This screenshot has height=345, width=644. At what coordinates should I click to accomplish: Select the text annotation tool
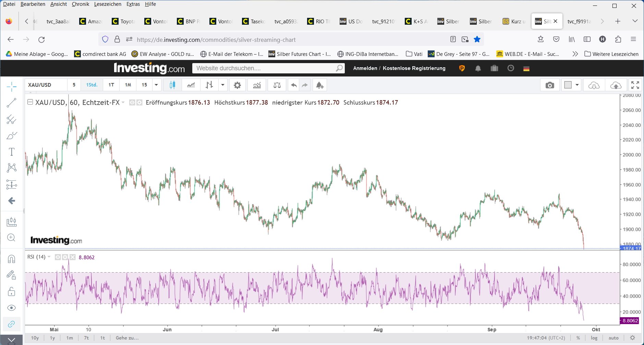11,152
